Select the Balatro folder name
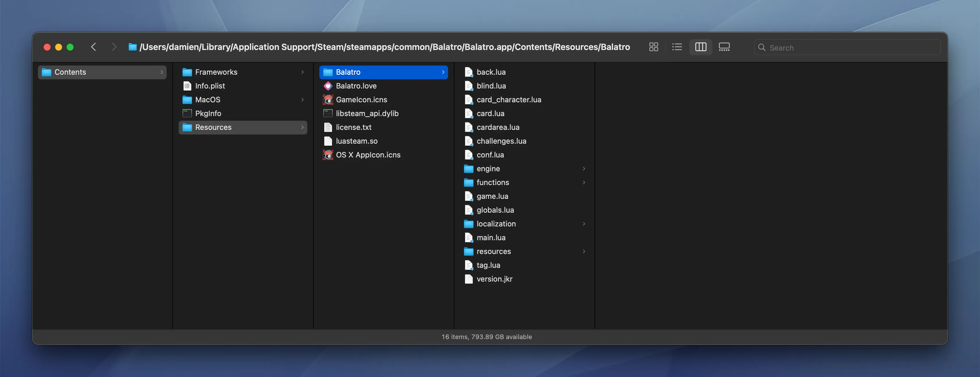This screenshot has width=980, height=377. click(348, 72)
